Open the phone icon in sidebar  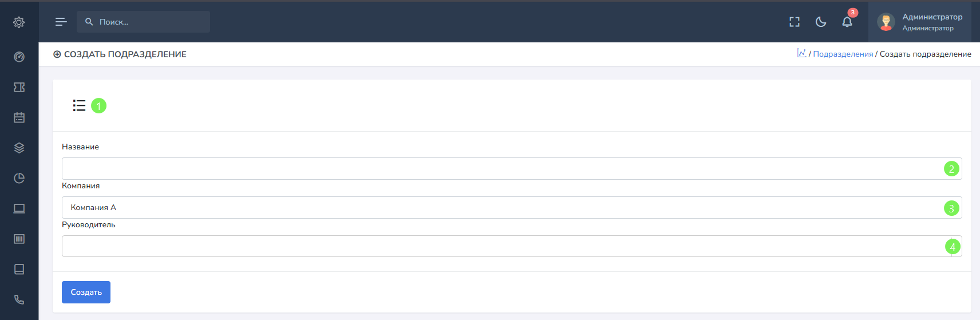click(x=19, y=299)
